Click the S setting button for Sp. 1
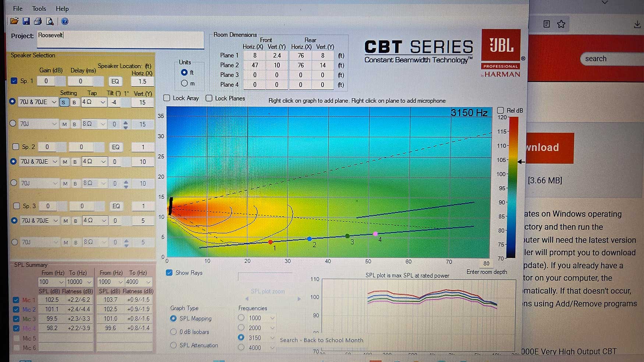644x362 pixels. (x=64, y=102)
